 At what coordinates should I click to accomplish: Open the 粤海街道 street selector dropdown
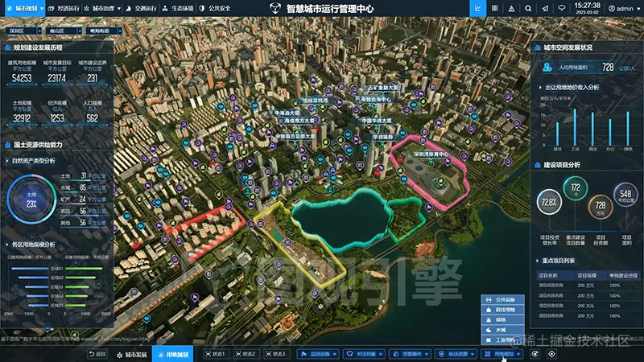click(104, 31)
